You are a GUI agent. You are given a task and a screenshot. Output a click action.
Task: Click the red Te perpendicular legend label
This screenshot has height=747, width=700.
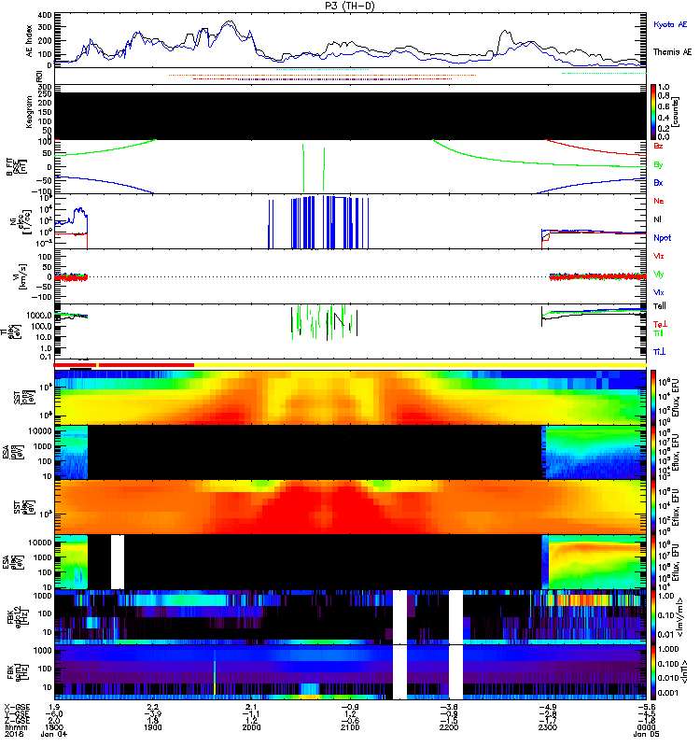pos(660,324)
